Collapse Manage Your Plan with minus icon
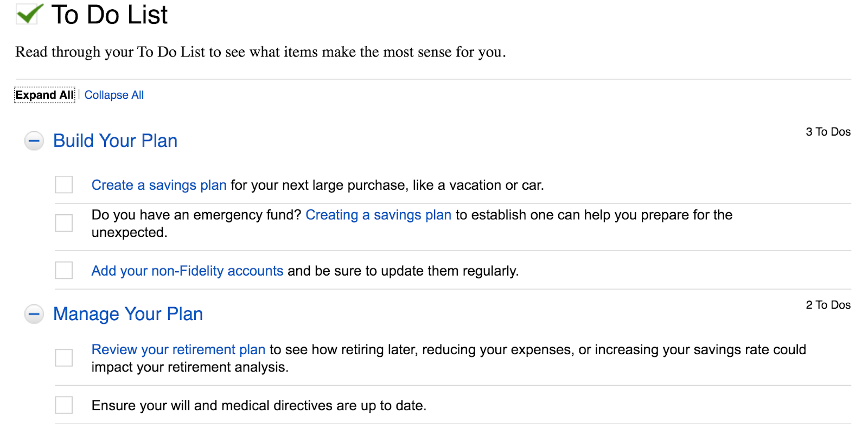Screen dimensions: 868x447 [34, 314]
